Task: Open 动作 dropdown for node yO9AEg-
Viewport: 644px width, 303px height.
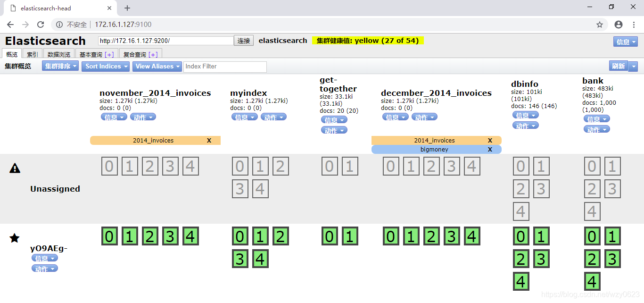Action: pos(45,269)
